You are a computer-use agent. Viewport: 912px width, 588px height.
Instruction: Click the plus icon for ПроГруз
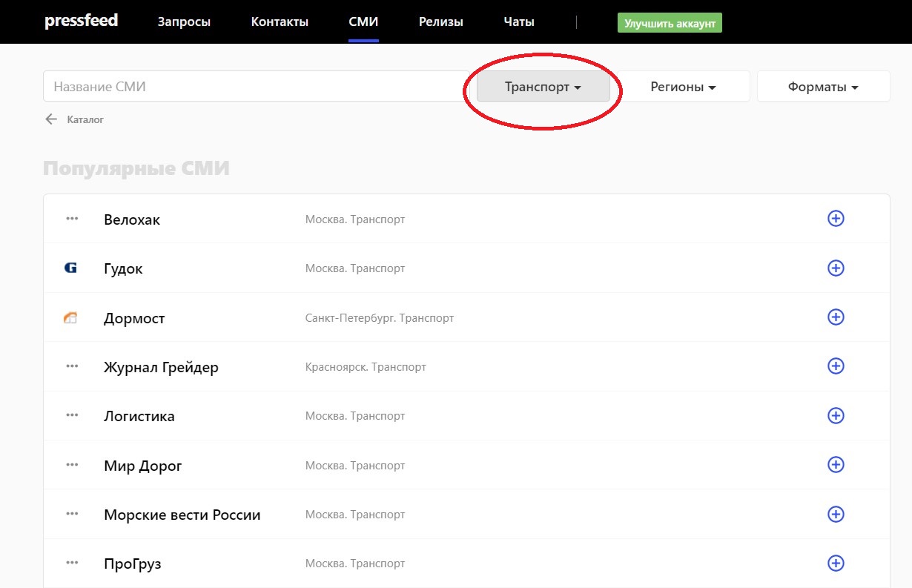coord(836,563)
